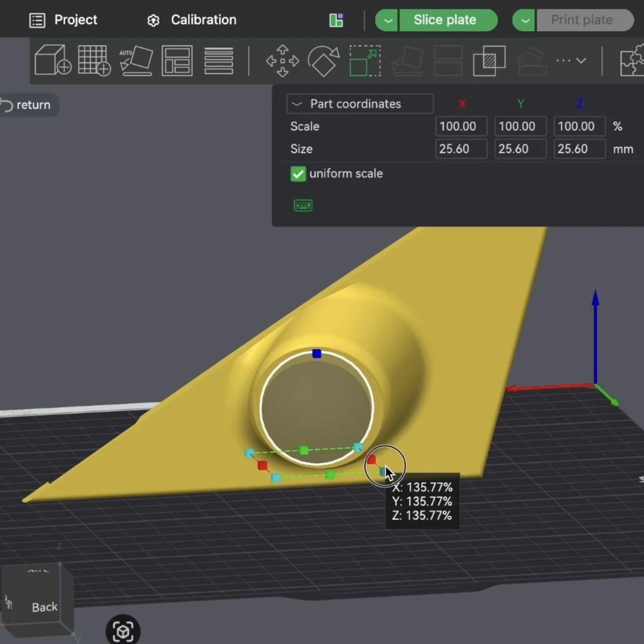Open the Assembly view puzzle icon
This screenshot has height=644, width=644.
click(x=632, y=61)
